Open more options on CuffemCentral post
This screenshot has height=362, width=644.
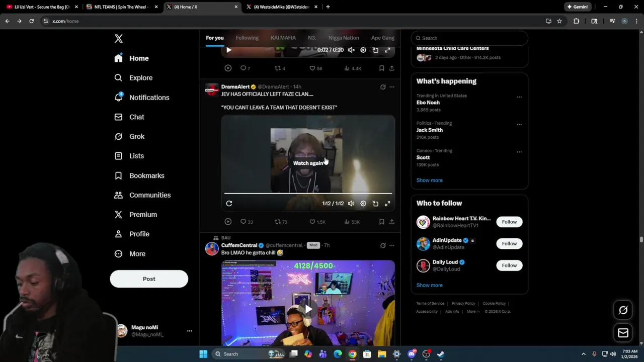tap(392, 245)
